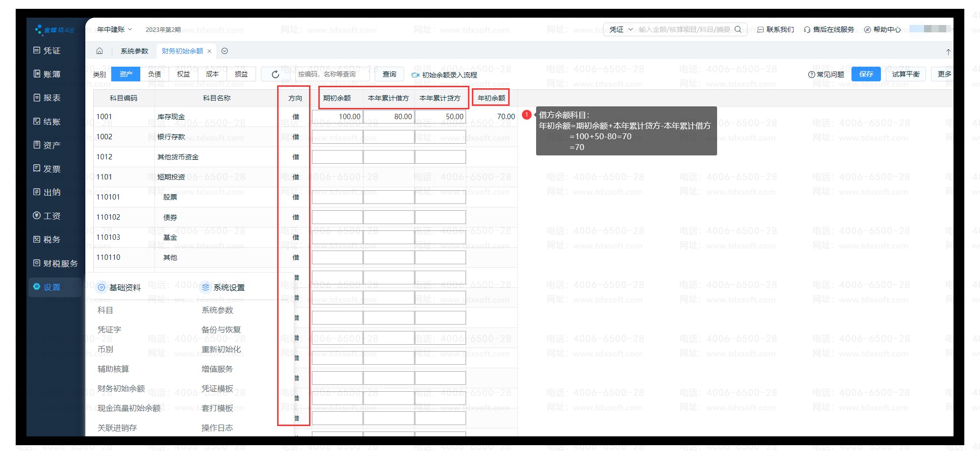This screenshot has height=454, width=980.
Task: Open the 工资 sidebar module
Action: tap(47, 216)
